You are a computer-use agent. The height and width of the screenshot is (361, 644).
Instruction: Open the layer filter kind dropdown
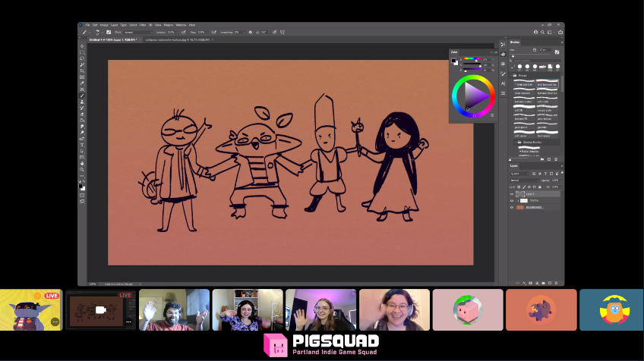click(519, 174)
